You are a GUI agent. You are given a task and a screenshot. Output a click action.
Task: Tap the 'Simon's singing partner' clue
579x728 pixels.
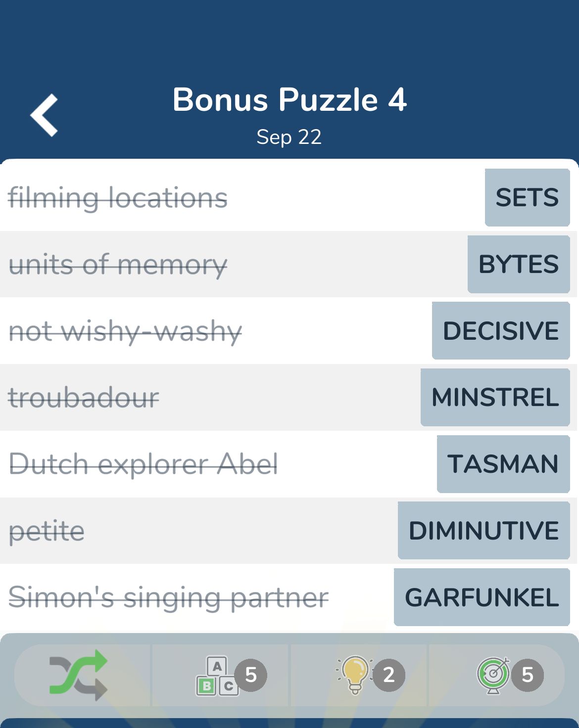(169, 597)
